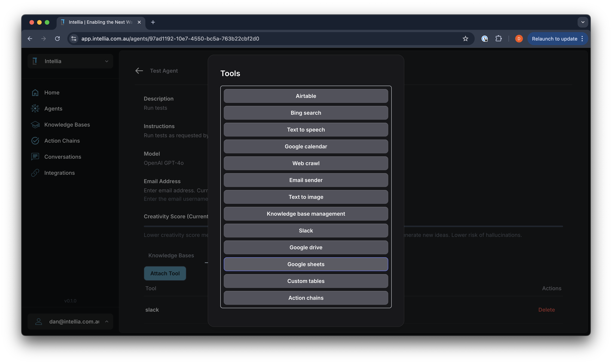
Task: Select Custom tables tool
Action: click(306, 281)
